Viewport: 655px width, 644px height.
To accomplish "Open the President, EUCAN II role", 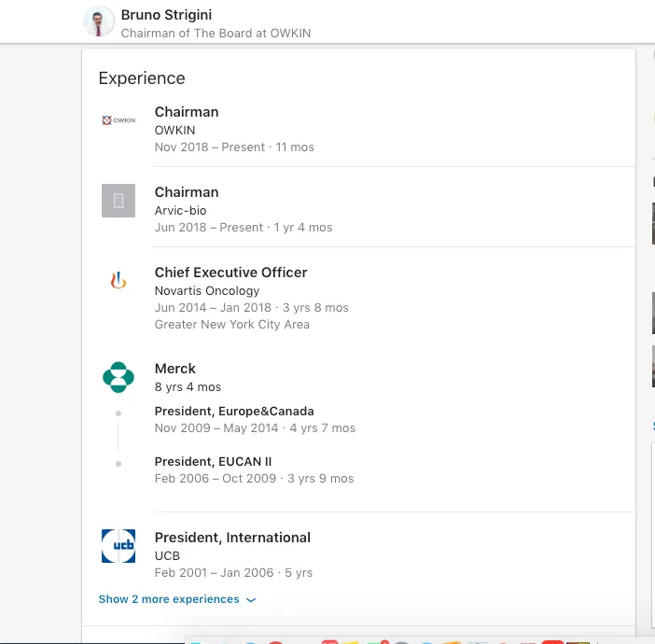I will click(x=213, y=461).
